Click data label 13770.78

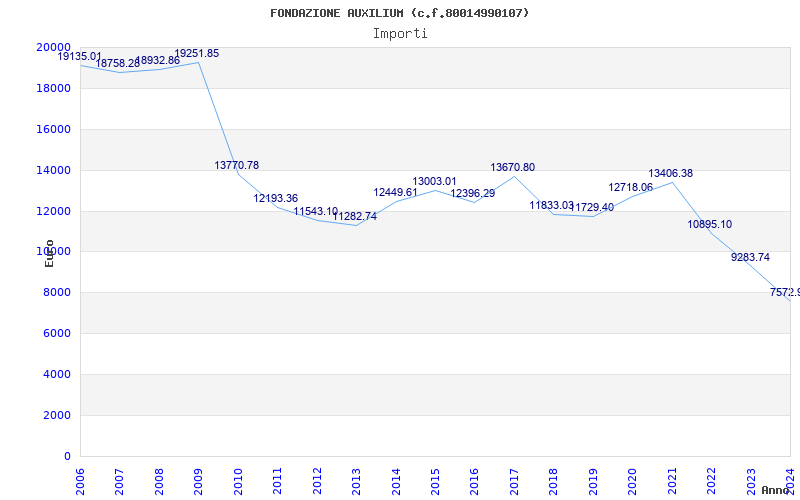(x=237, y=165)
